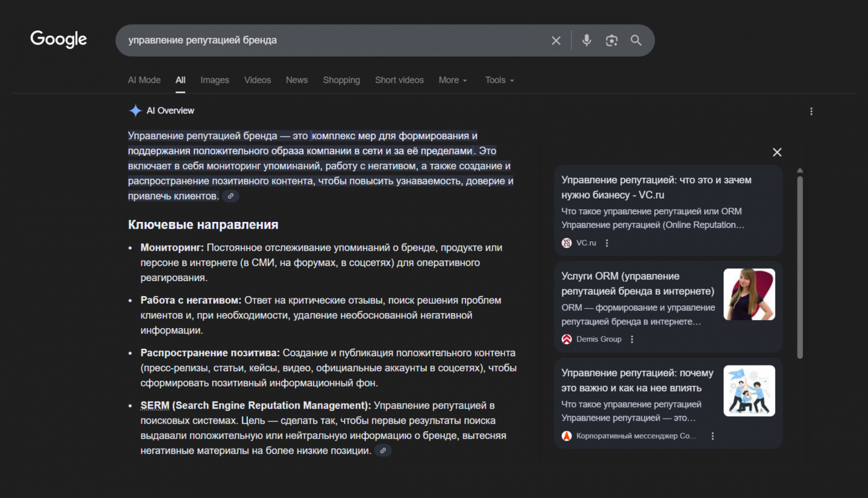Image resolution: width=868 pixels, height=498 pixels.
Task: Expand the More dropdown menu
Action: pyautogui.click(x=452, y=80)
